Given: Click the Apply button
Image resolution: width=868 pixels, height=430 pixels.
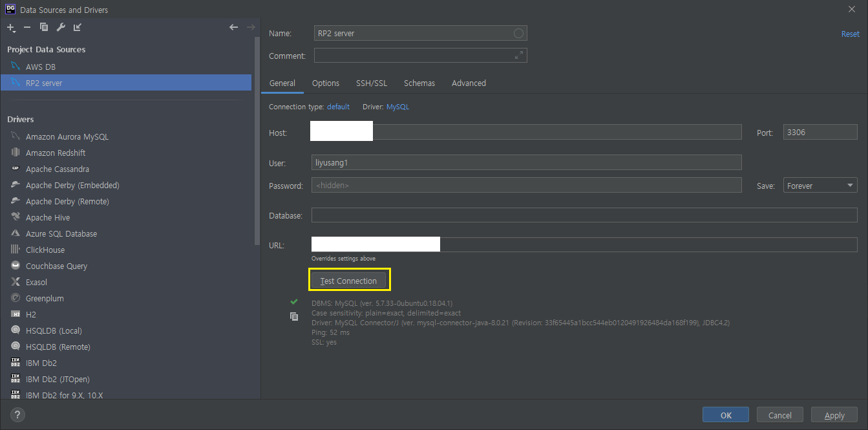Looking at the screenshot, I should tap(834, 415).
